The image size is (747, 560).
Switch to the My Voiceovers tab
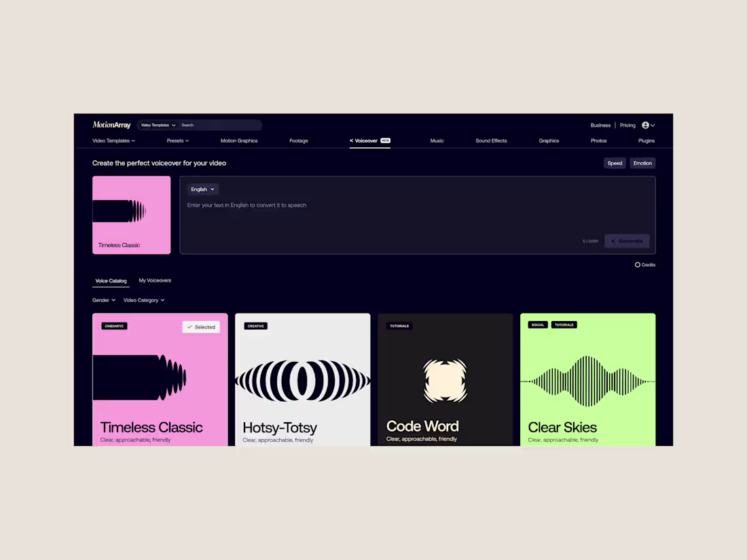[x=155, y=280]
